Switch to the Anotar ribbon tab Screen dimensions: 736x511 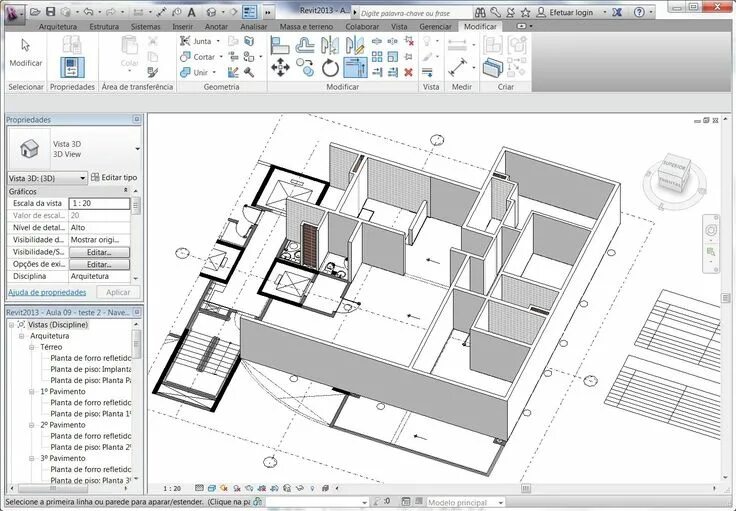point(216,27)
